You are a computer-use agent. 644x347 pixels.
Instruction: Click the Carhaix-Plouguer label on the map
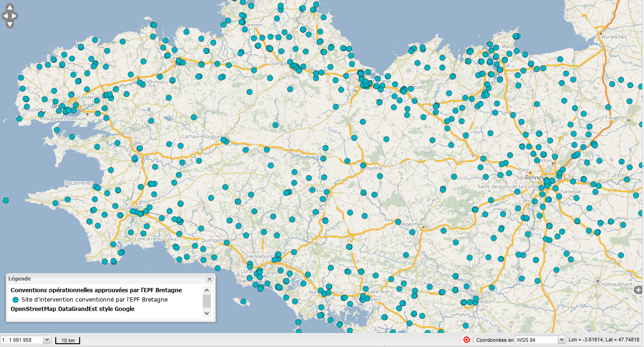pos(201,137)
